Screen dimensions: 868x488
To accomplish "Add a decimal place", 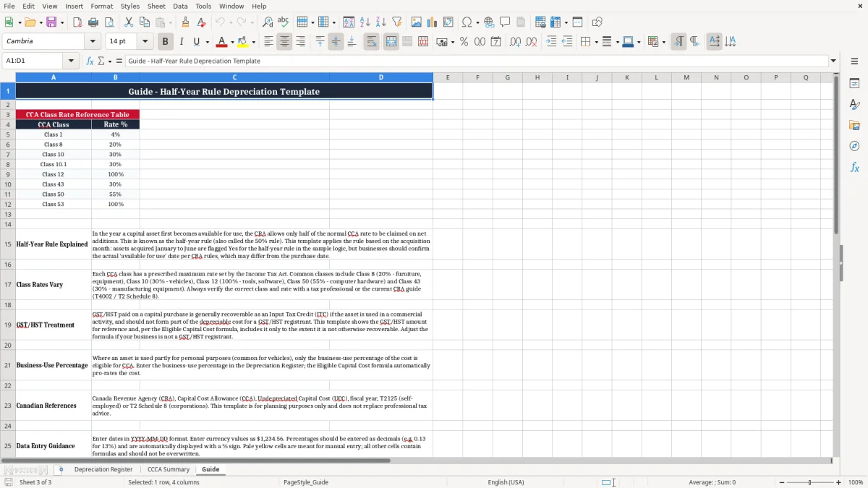I will pyautogui.click(x=515, y=42).
